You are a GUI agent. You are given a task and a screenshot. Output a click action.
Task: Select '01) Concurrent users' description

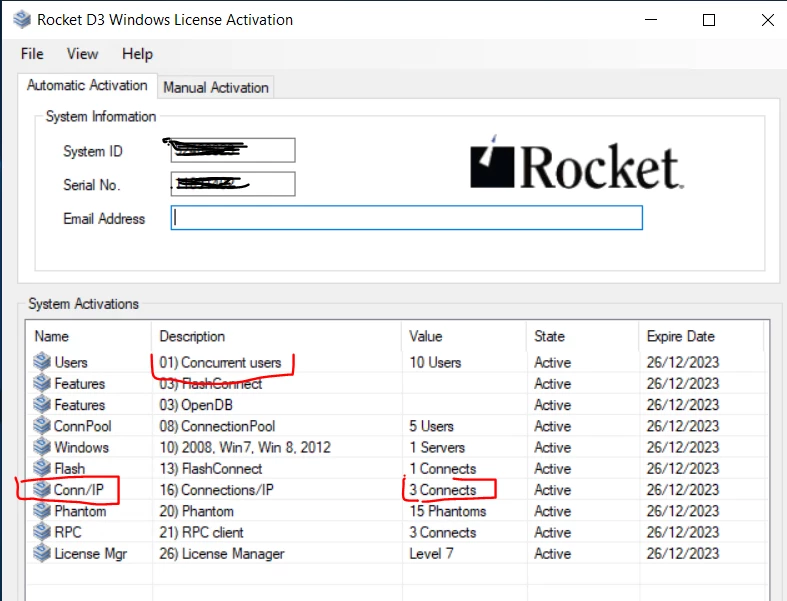[220, 362]
